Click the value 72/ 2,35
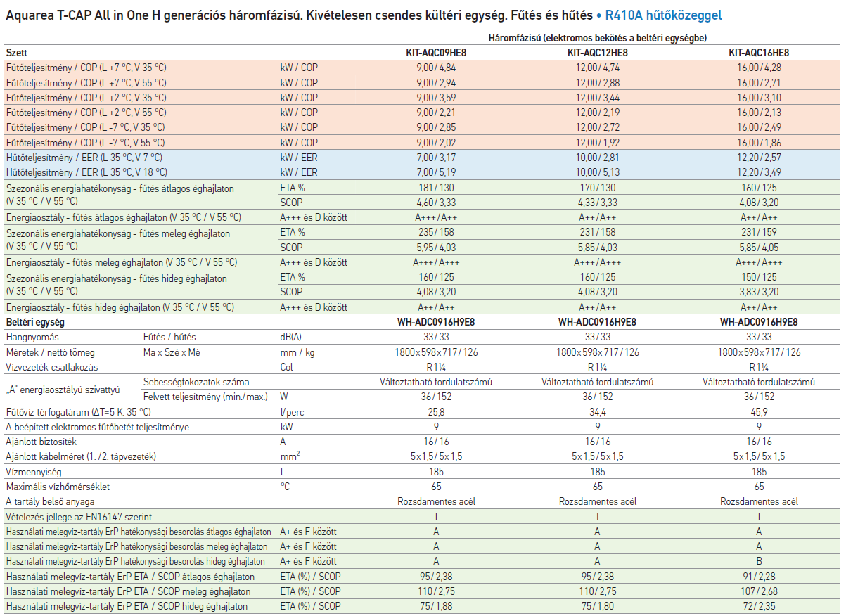 759,606
